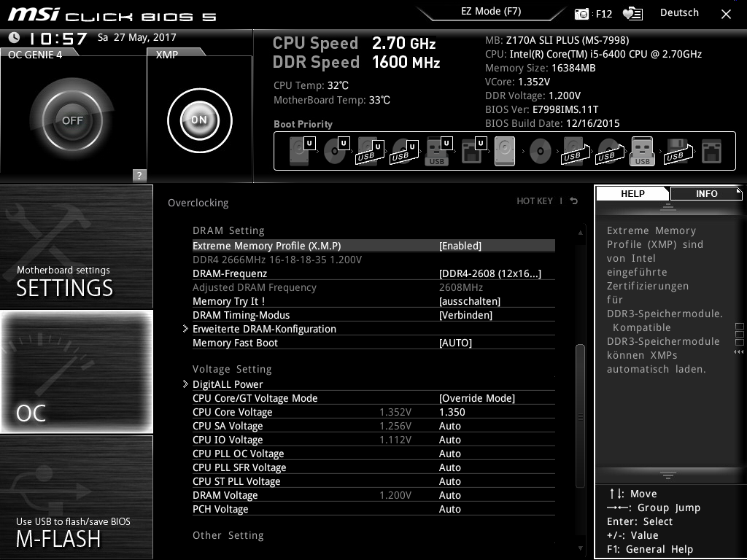
Task: Open the SETTINGS motherboard settings section
Action: click(76, 246)
